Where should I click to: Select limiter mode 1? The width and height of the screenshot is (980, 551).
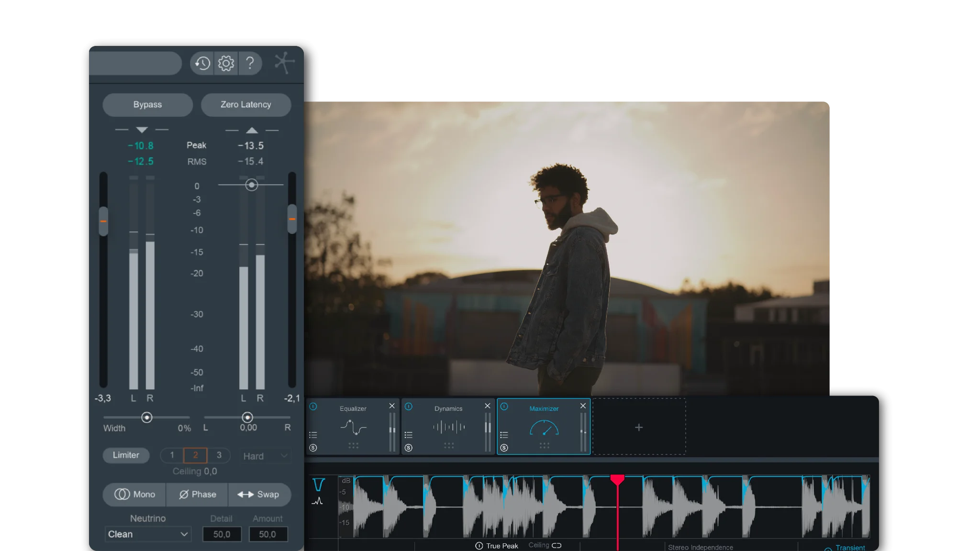(x=172, y=455)
